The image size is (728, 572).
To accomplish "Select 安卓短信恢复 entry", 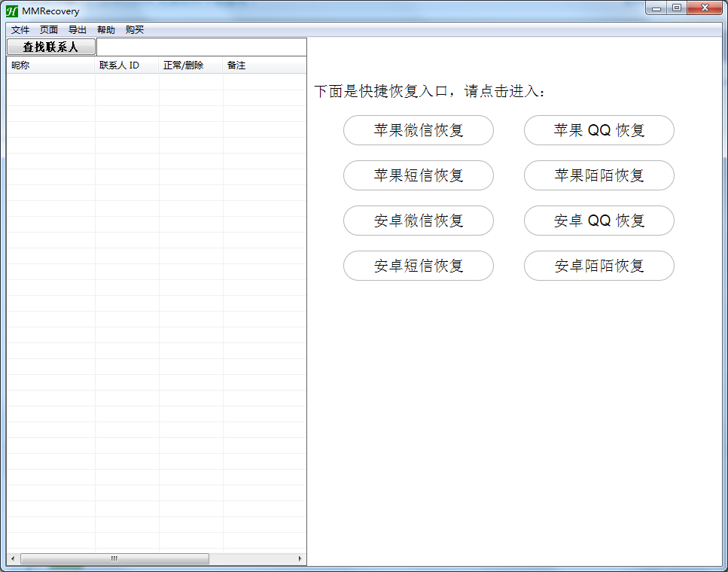I will point(419,266).
